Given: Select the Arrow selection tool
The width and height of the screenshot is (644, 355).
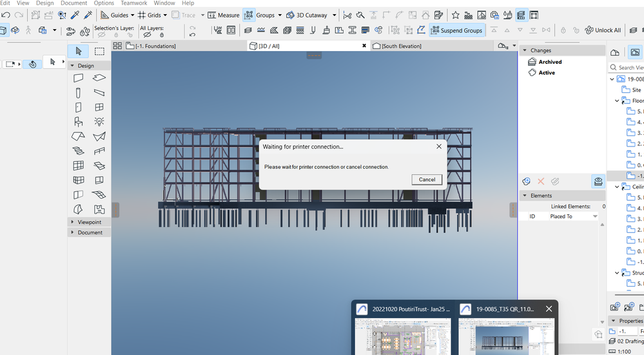Looking at the screenshot, I should pos(79,51).
